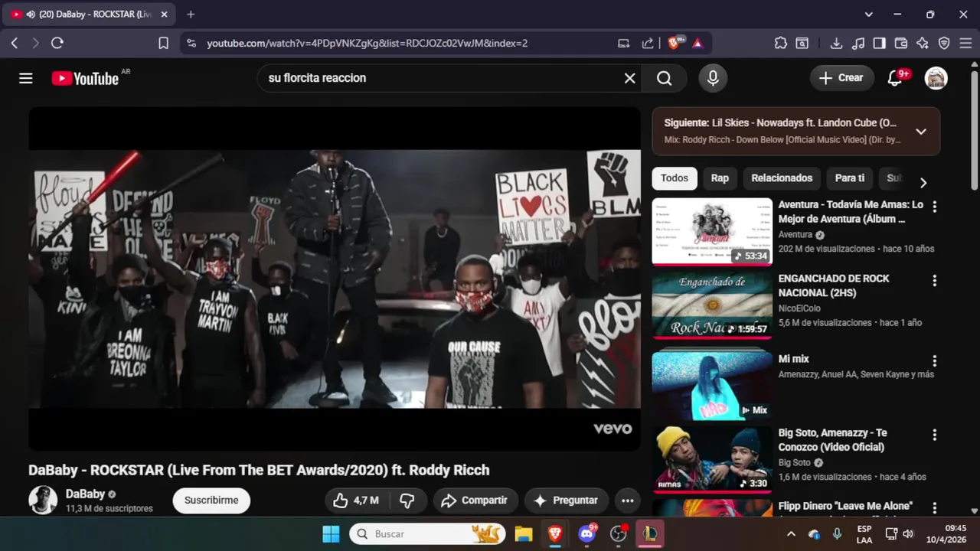The image size is (980, 551).
Task: Open DaBaby channel avatar
Action: (x=43, y=500)
